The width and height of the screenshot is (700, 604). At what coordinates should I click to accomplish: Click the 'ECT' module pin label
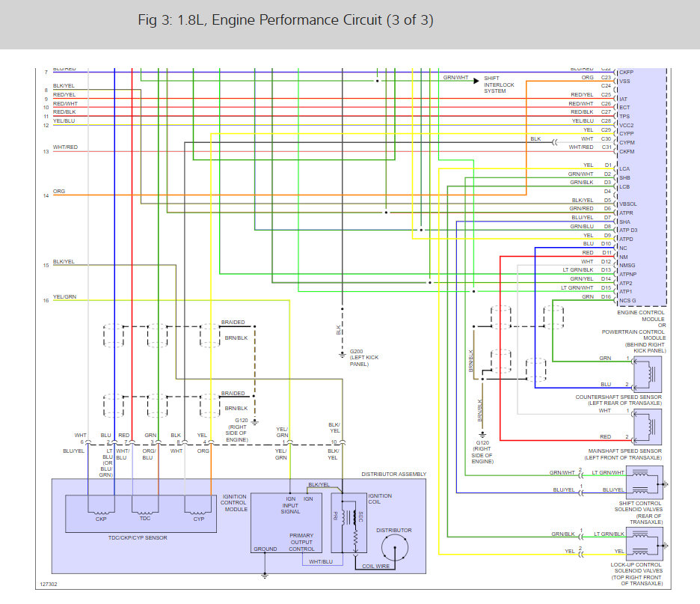coord(624,107)
